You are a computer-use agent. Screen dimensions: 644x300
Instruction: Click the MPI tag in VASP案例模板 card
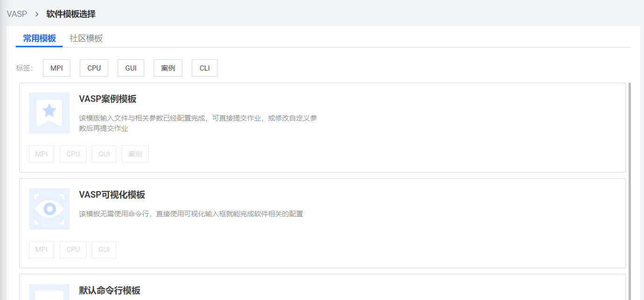pyautogui.click(x=42, y=154)
